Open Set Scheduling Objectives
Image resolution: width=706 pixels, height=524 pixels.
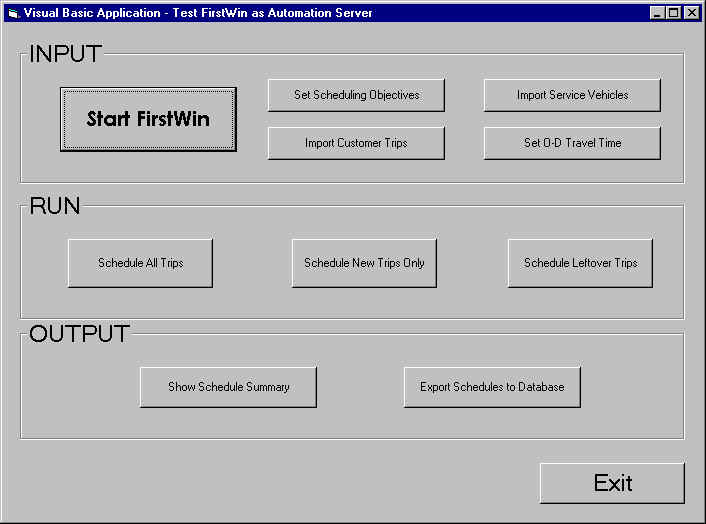tap(356, 95)
